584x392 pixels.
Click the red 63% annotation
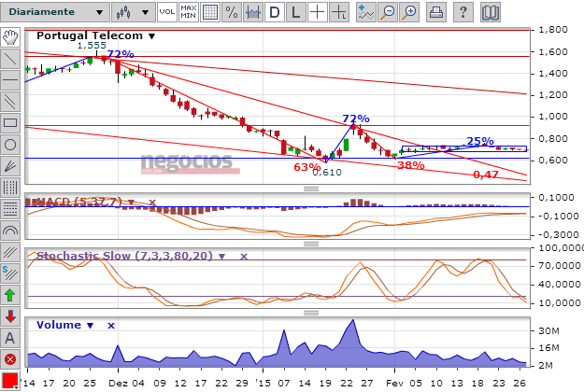(306, 167)
